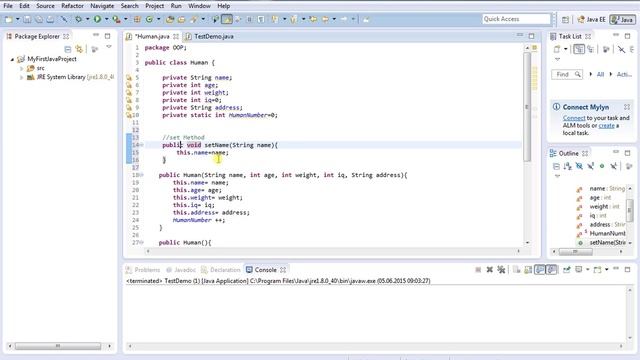This screenshot has width=640, height=360.
Task: Click the Open Perspective icon
Action: click(565, 19)
